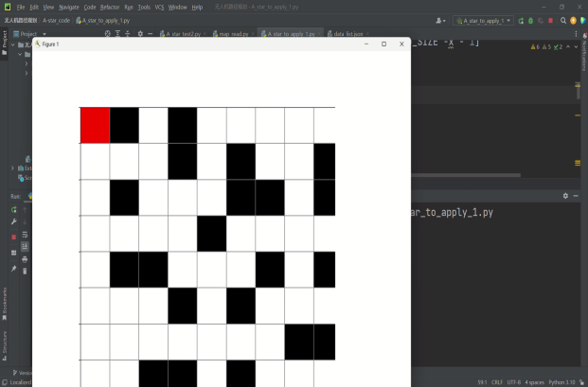
Task: Open the run configuration dropdown A_star_to_apply_1
Action: tap(484, 20)
